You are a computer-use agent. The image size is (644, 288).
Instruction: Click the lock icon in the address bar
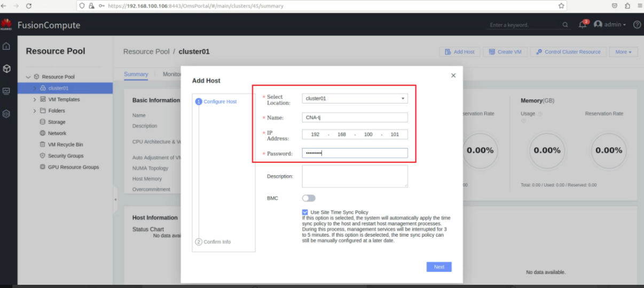click(x=92, y=6)
